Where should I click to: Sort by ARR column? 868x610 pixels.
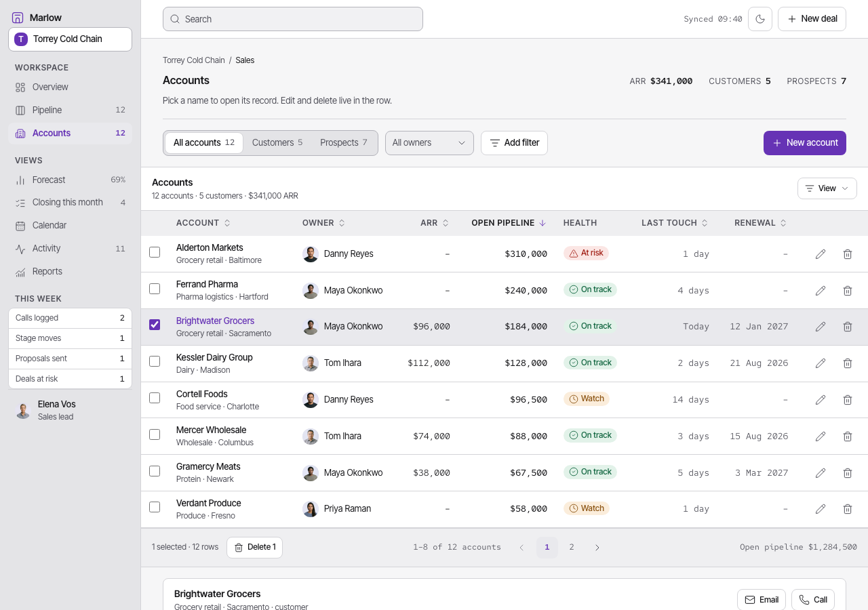(x=435, y=223)
